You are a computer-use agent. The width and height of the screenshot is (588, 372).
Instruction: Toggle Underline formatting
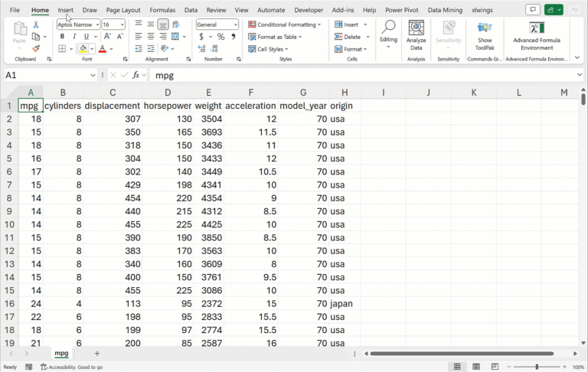pyautogui.click(x=86, y=36)
